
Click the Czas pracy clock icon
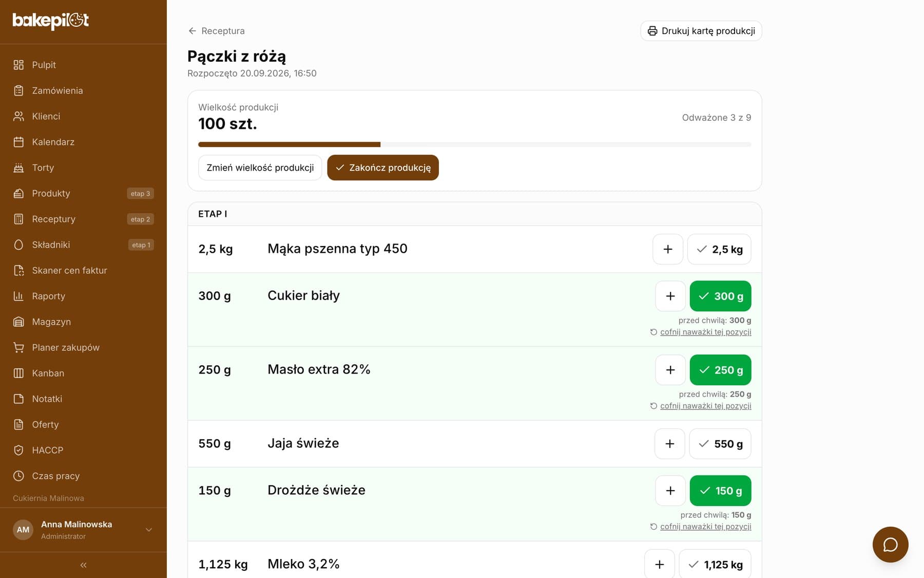(18, 476)
